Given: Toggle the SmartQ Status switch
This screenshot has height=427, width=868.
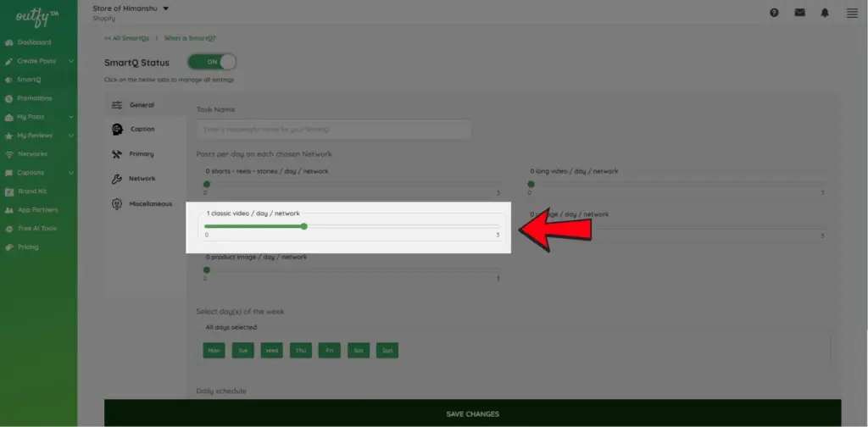Looking at the screenshot, I should point(212,62).
